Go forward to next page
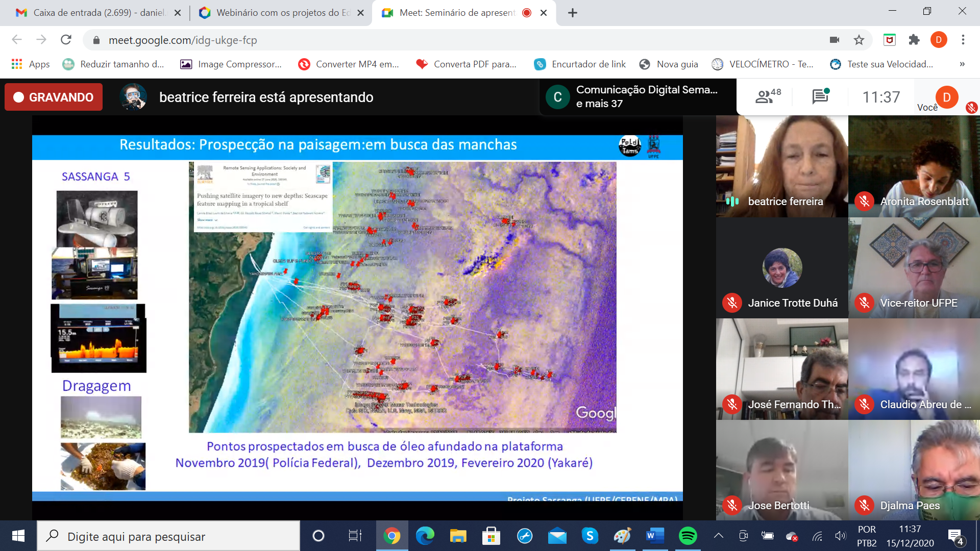This screenshot has width=980, height=551. (x=41, y=40)
